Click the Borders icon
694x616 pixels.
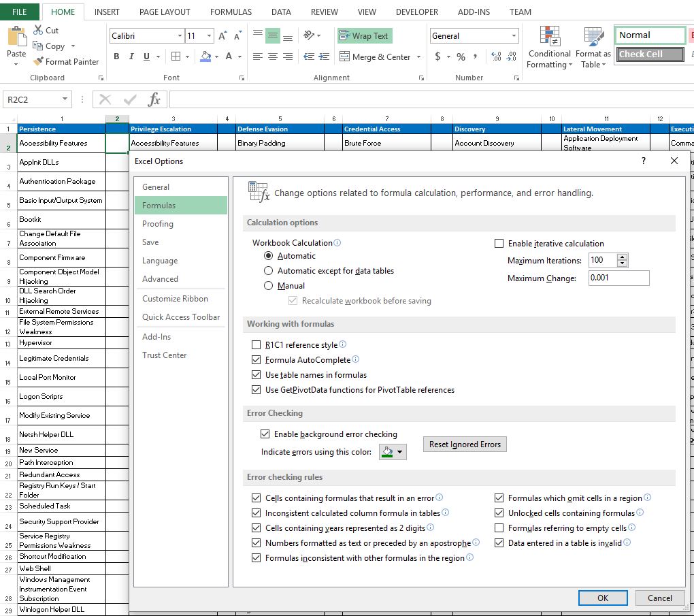coord(176,56)
